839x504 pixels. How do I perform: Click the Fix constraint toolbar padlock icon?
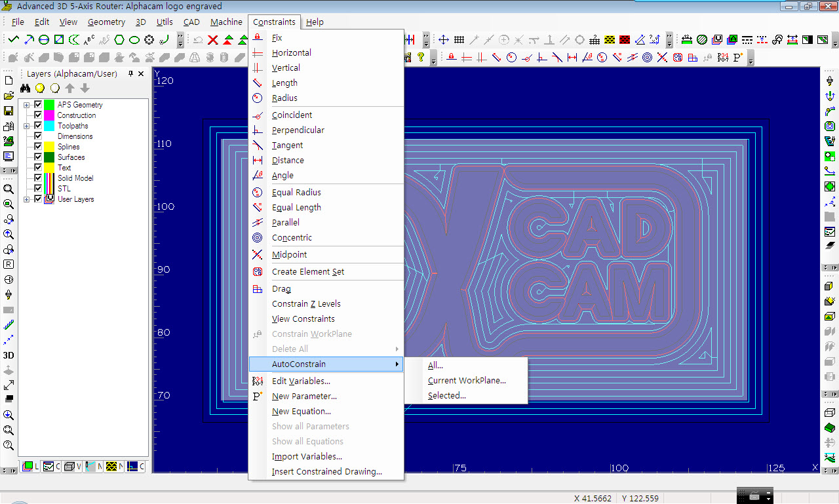[x=452, y=58]
